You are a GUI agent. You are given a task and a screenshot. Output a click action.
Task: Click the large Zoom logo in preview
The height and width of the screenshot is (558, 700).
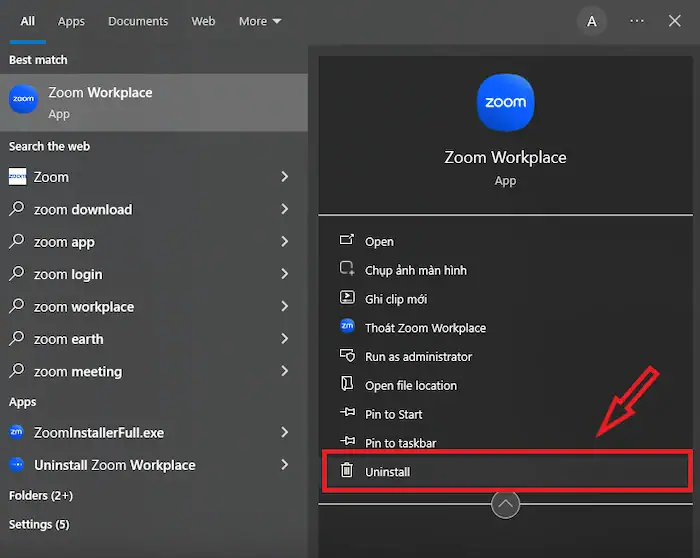point(505,103)
